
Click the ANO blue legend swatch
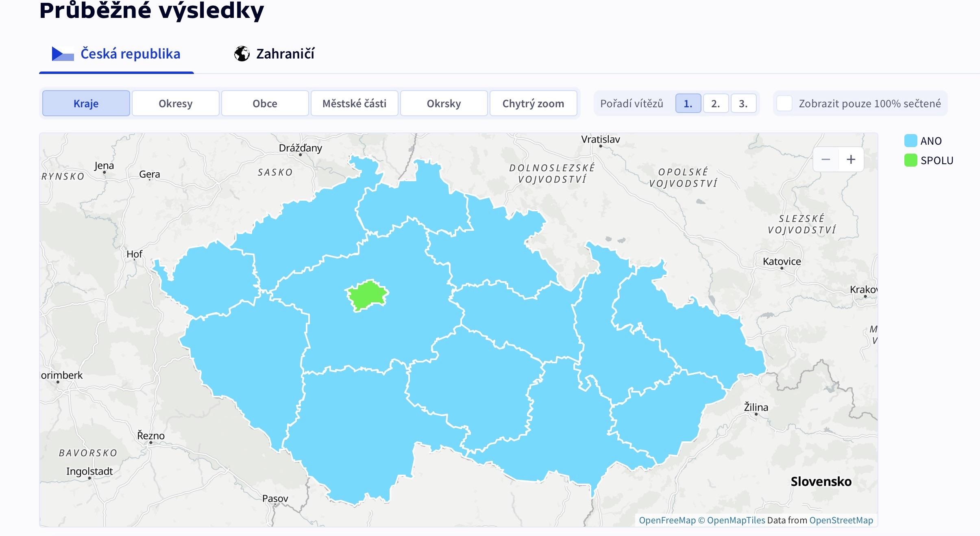[x=910, y=141]
